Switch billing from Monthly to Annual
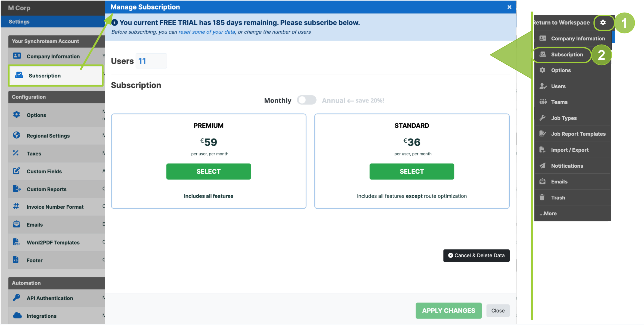 pos(306,100)
